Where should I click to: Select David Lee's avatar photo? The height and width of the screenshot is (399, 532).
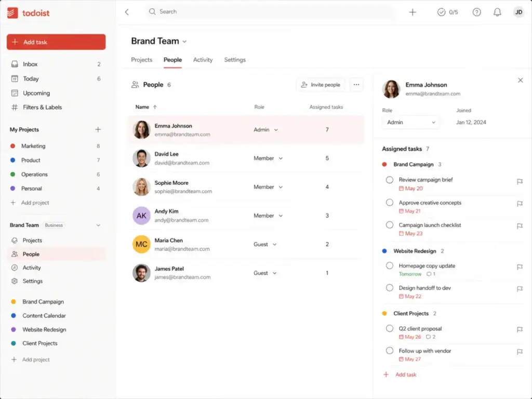point(141,158)
